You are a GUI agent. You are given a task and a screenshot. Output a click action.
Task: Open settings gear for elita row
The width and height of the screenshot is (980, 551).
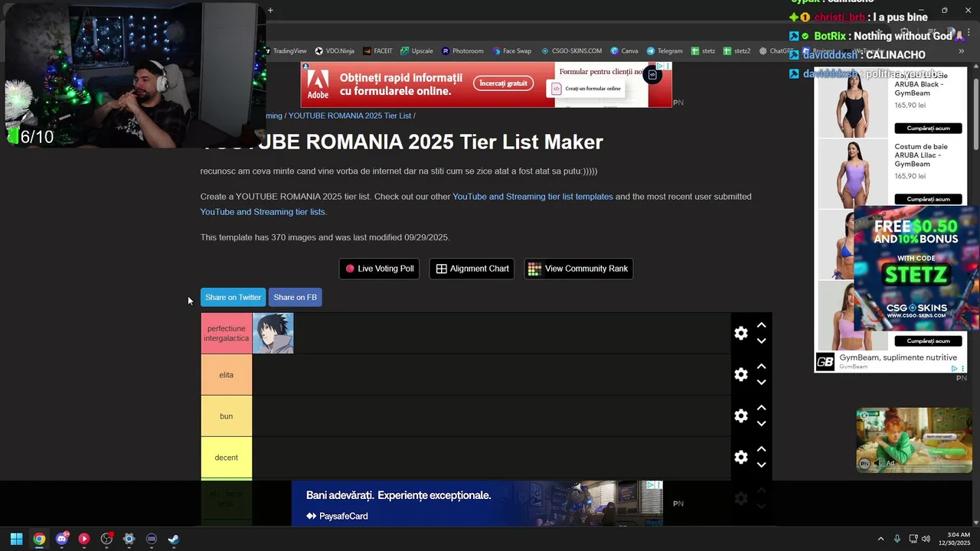741,374
